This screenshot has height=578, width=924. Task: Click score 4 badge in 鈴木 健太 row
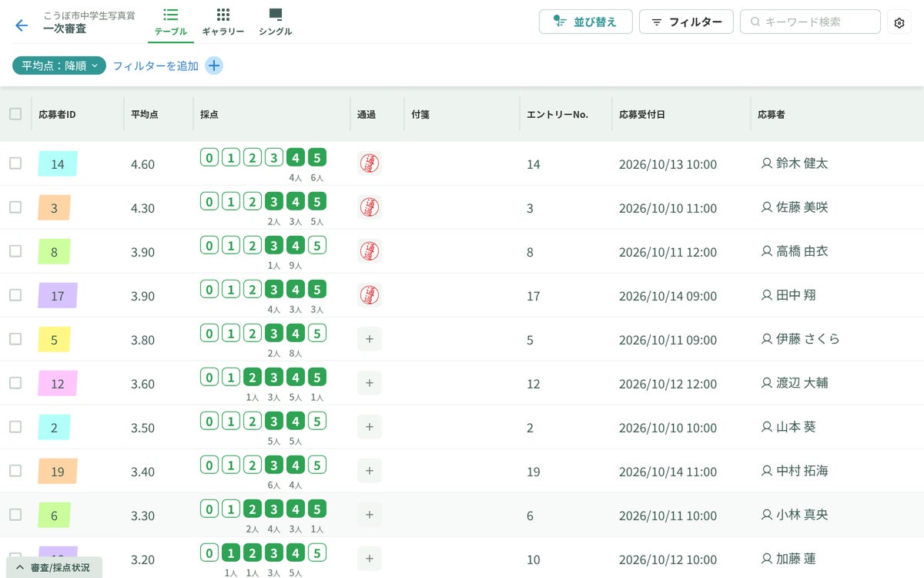[x=296, y=158]
